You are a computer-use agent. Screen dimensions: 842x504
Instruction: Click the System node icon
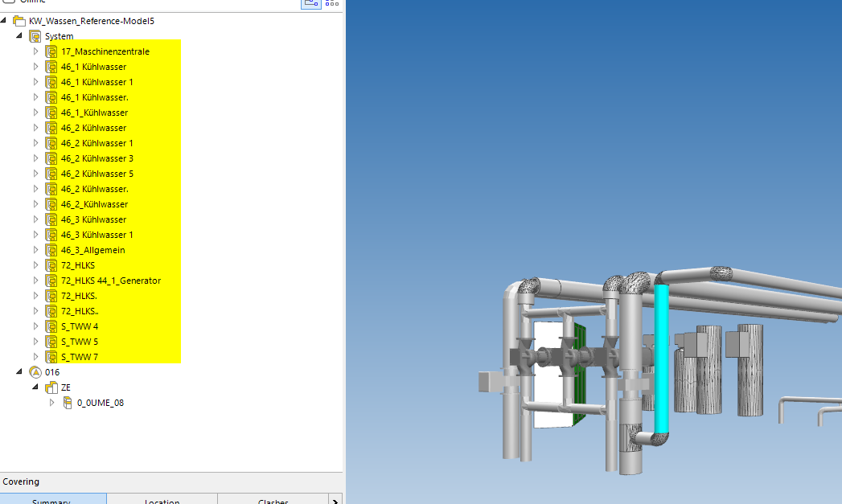pos(35,36)
